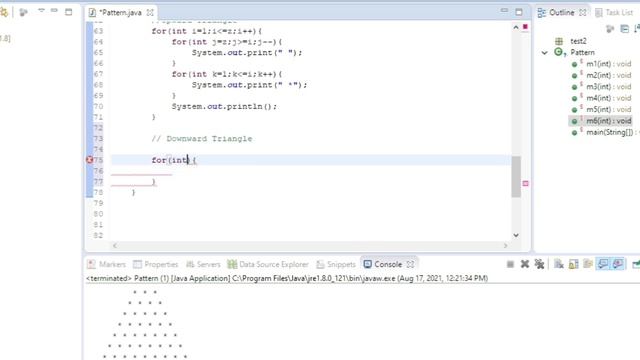Minimize the left panel
Image resolution: width=640 pixels, height=360 pixels.
click(x=54, y=10)
